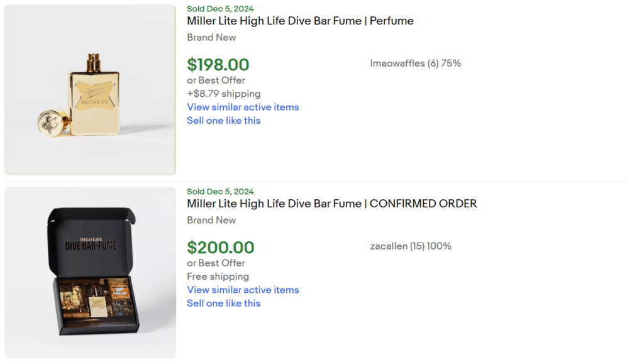This screenshot has width=644, height=362.
Task: Click "Brand New" condition on the perfume listing
Action: point(211,38)
